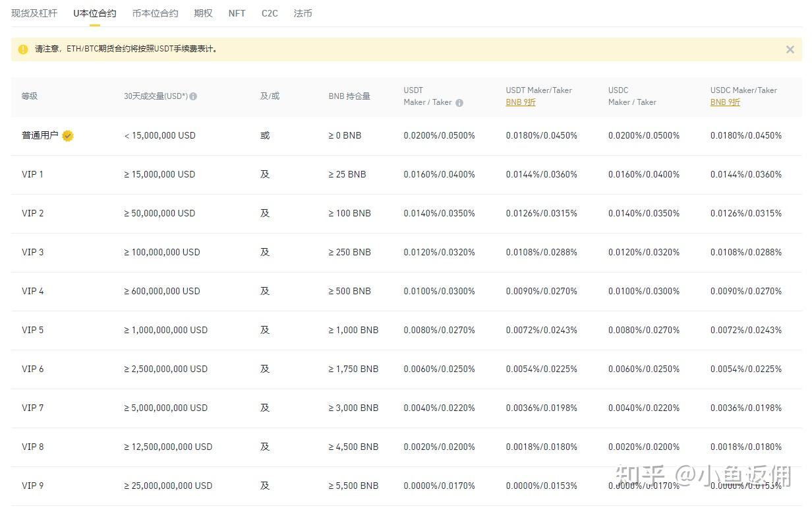
Task: Switch to the C2C tab
Action: tap(270, 13)
